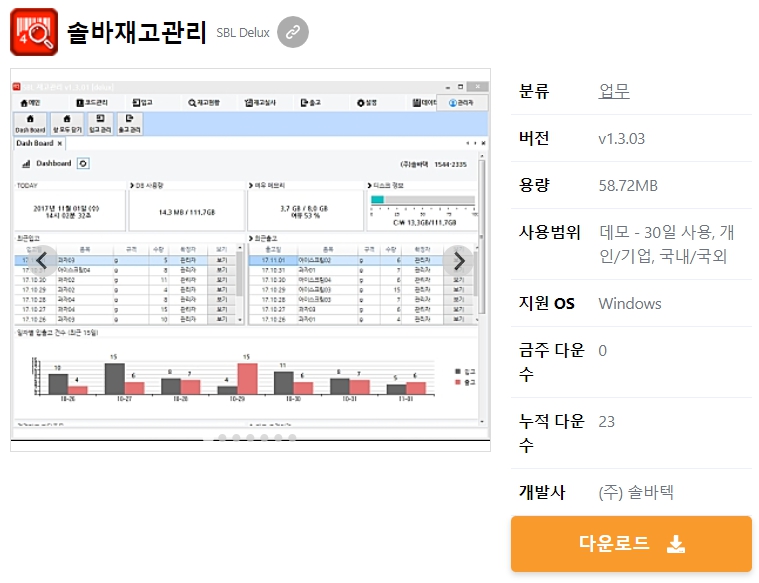Screen dimensions: 759x583
Task: Copy page link via chain icon
Action: coord(293,32)
